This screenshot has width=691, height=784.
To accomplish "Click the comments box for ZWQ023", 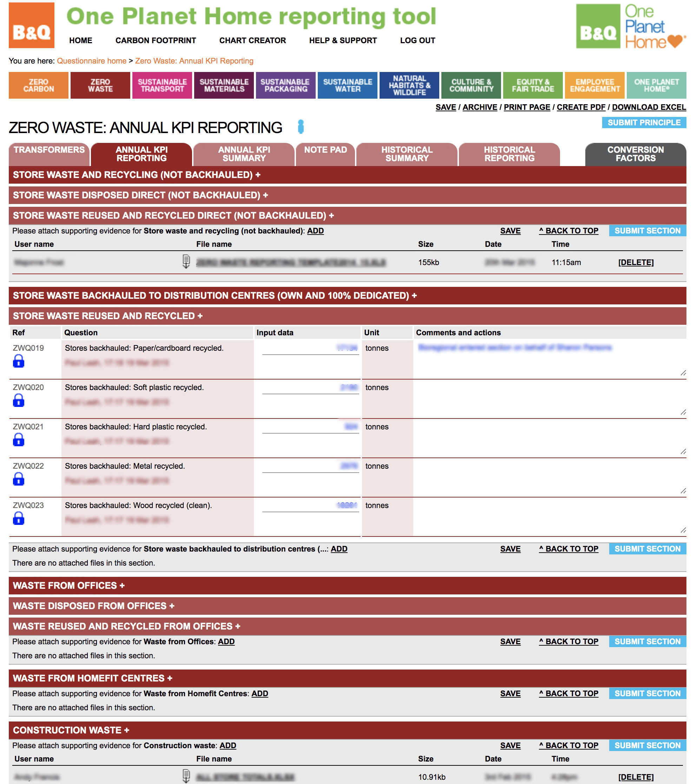I will [x=551, y=517].
